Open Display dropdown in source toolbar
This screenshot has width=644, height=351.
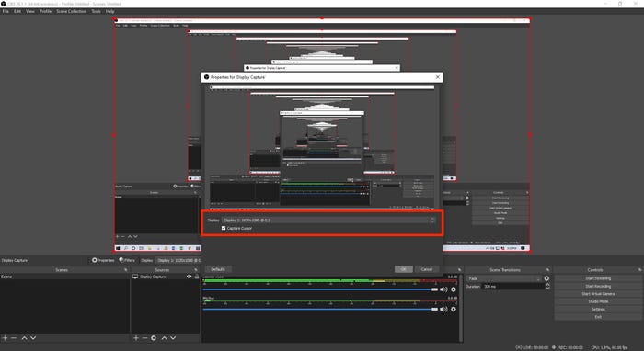(178, 260)
